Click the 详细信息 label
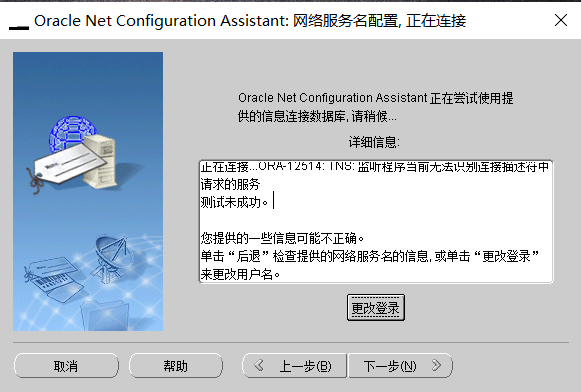The height and width of the screenshot is (392, 581). [374, 142]
